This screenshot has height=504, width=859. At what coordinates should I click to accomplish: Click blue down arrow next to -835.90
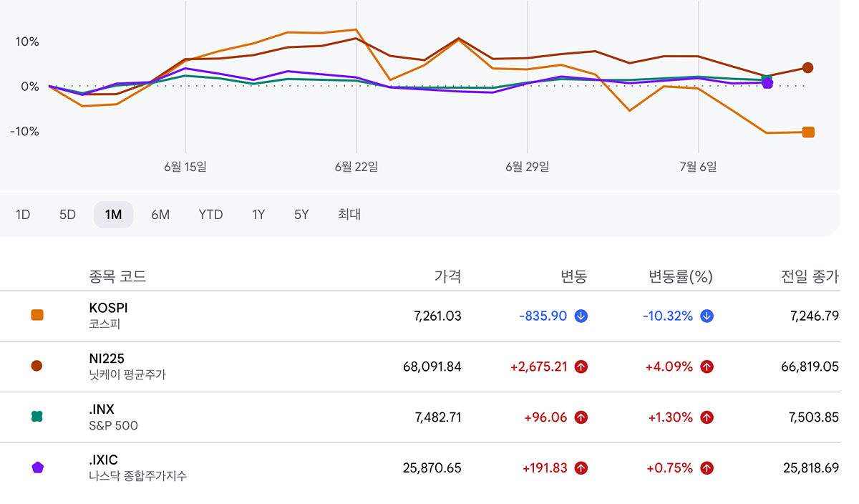click(x=581, y=316)
